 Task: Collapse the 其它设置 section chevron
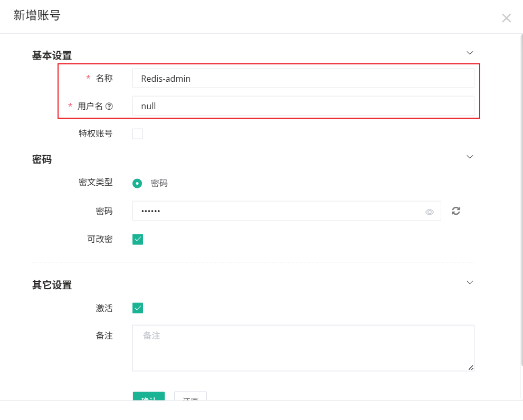(x=470, y=282)
